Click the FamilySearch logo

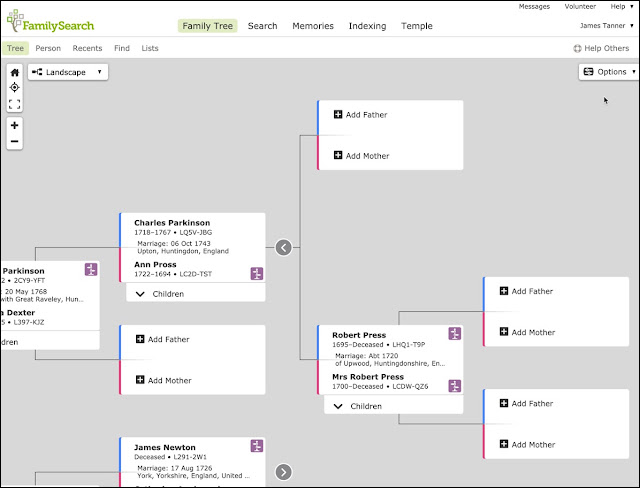[51, 21]
